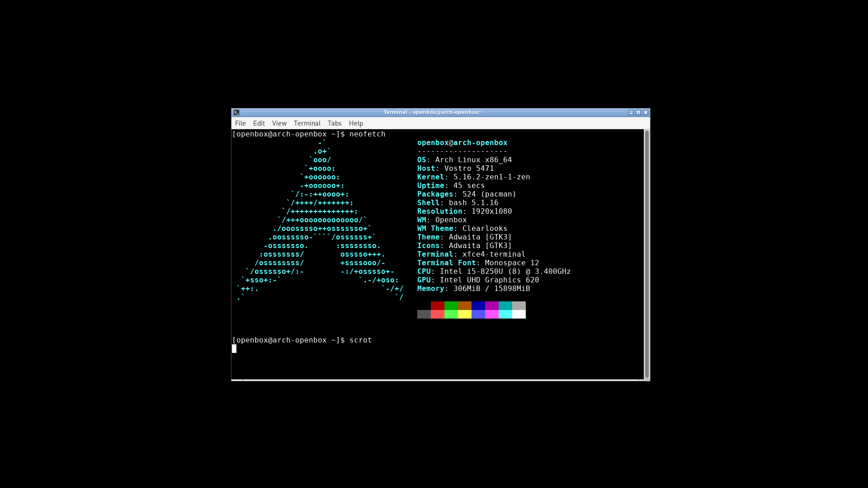Click the "scrot" command text
Screen dimensions: 868x488
[x=361, y=340]
